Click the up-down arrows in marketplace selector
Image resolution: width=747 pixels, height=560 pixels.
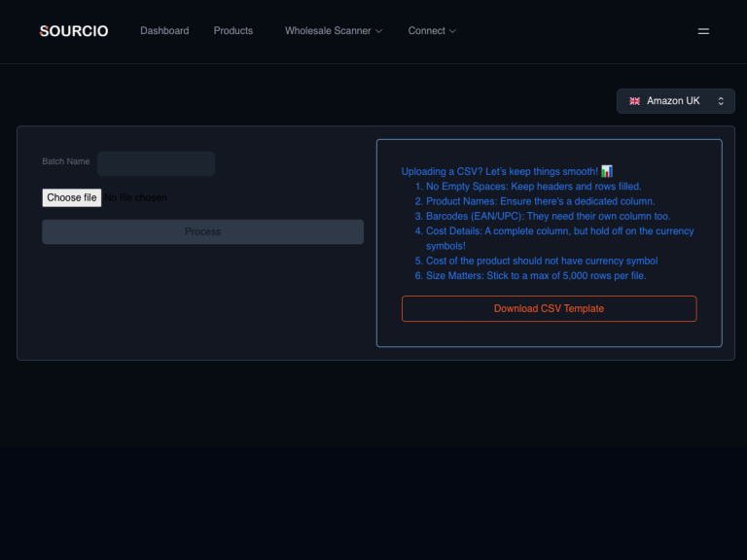click(721, 101)
